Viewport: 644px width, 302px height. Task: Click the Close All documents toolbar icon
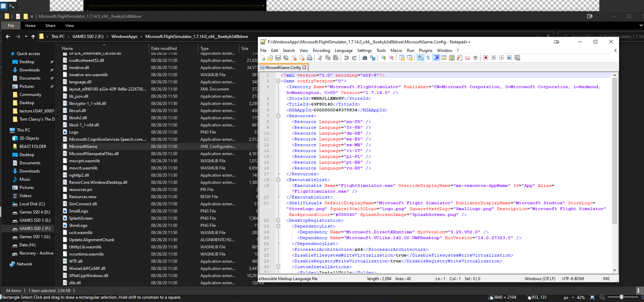301,58
